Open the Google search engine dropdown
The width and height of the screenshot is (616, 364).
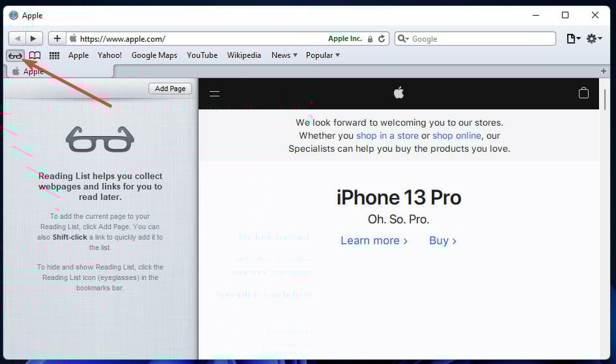[403, 38]
